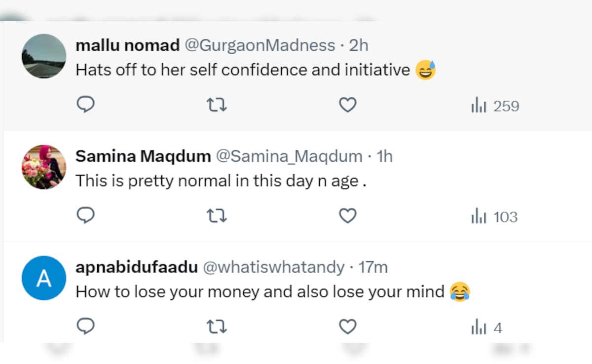Open the 'mallu nomad' display name

point(127,45)
